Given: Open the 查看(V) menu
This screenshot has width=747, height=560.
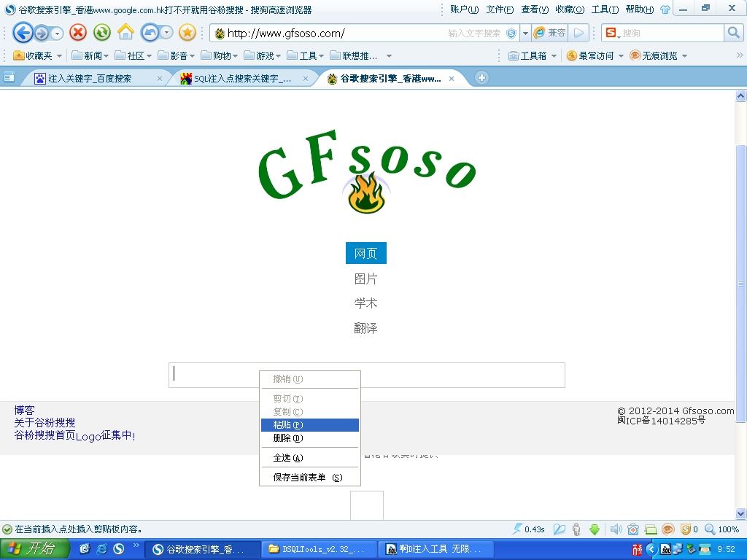Looking at the screenshot, I should (x=535, y=9).
